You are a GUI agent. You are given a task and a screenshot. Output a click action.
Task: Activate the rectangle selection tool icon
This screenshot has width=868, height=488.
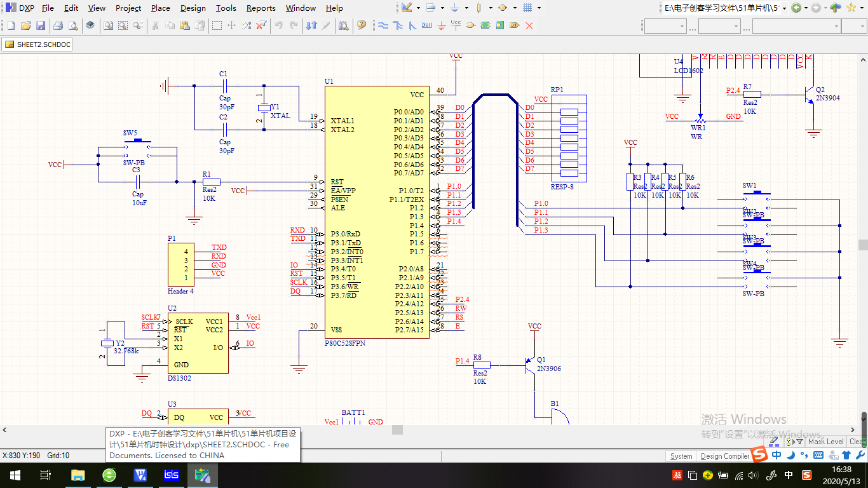tap(217, 25)
